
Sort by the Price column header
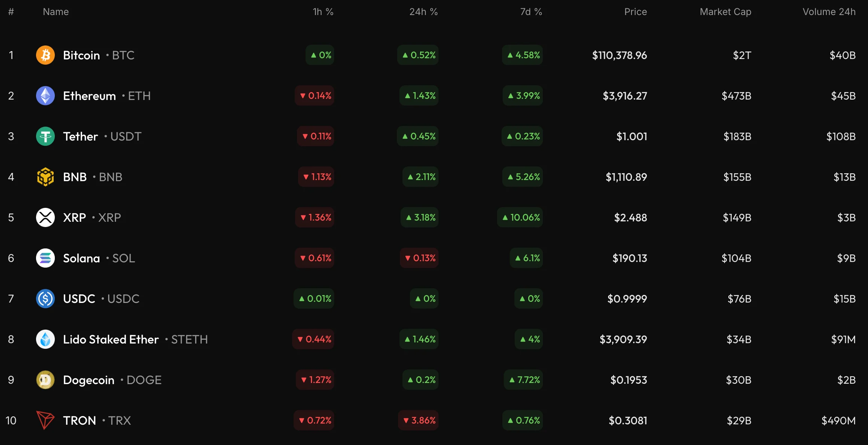point(635,12)
